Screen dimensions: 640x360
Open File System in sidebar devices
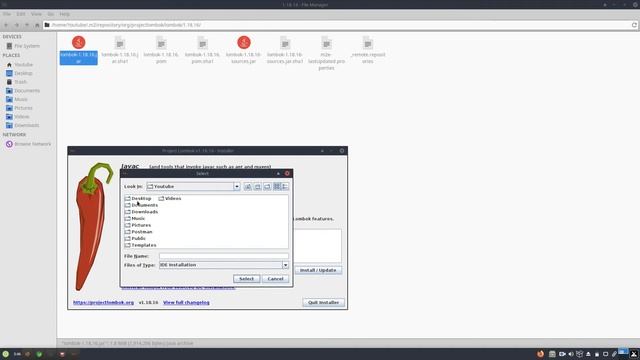click(x=23, y=46)
